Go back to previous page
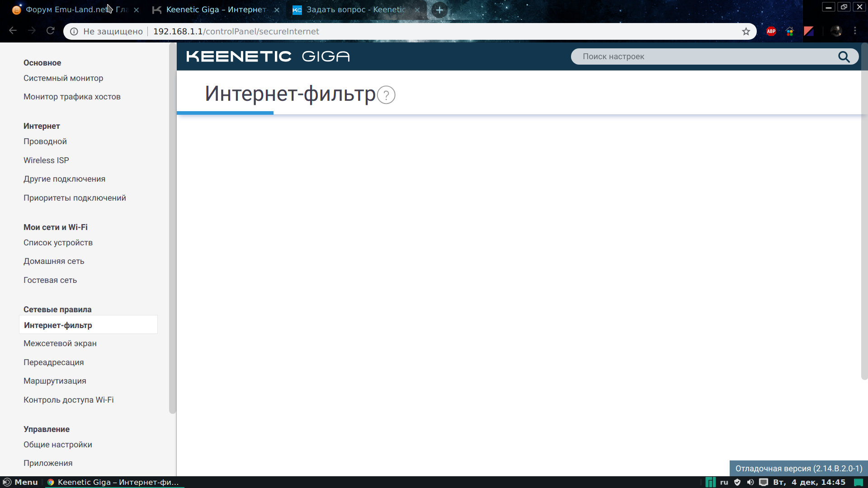 [x=13, y=31]
